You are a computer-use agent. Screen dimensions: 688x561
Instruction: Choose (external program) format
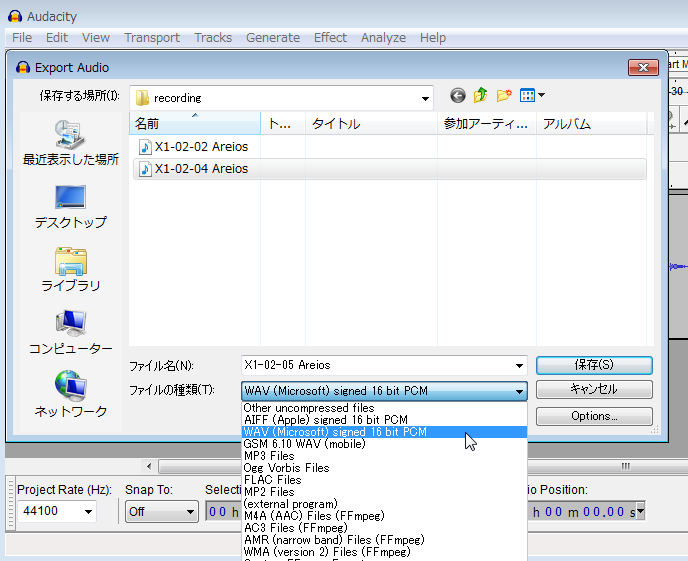pyautogui.click(x=384, y=504)
